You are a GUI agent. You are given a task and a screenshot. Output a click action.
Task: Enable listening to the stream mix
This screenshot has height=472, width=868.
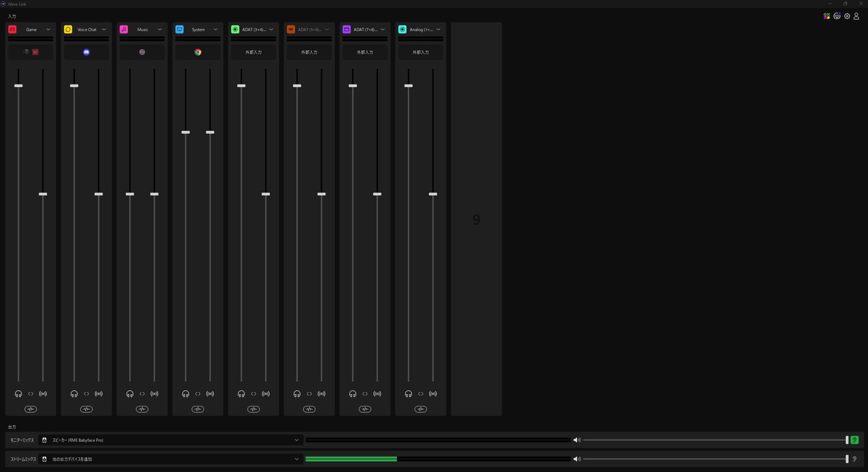click(855, 459)
